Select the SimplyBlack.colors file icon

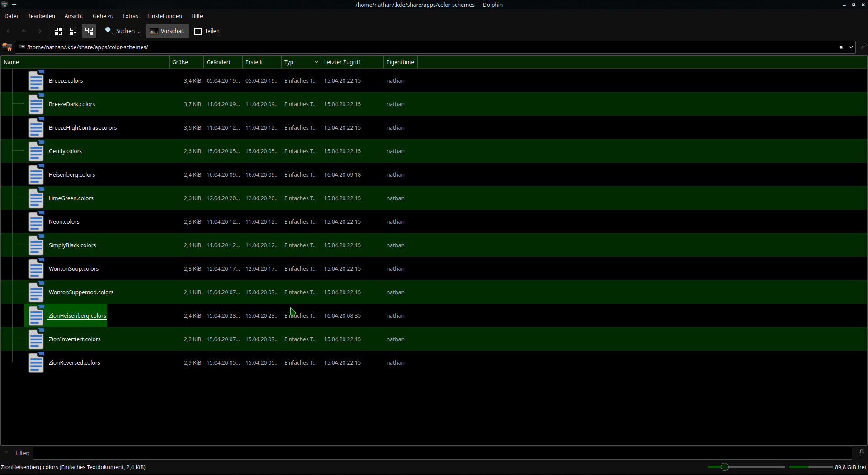(x=36, y=245)
